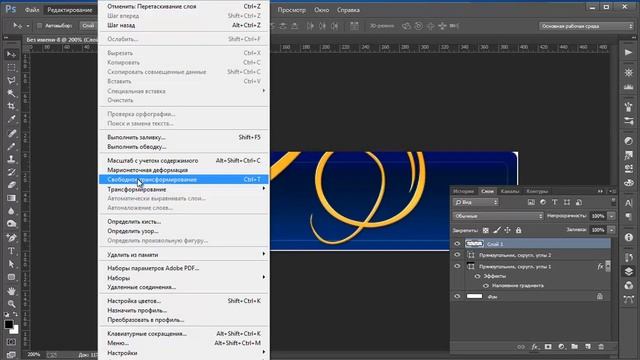The image size is (640, 360).
Task: Choose Шаг назад from the Edit menu
Action: click(184, 25)
